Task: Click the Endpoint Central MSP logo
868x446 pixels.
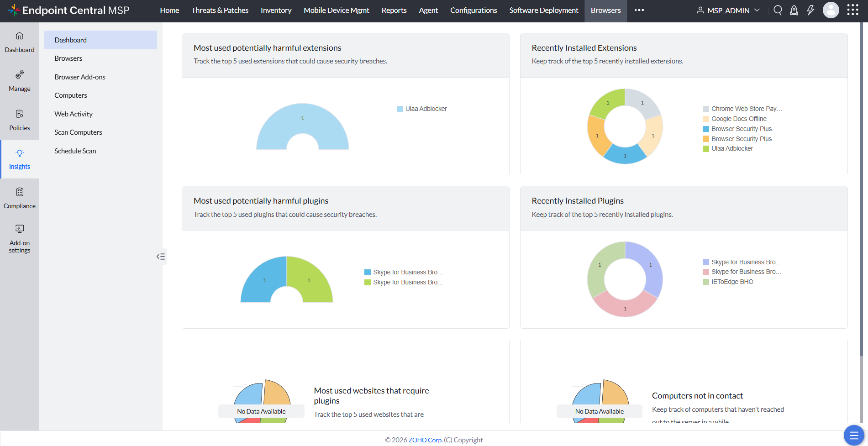Action: 69,10
